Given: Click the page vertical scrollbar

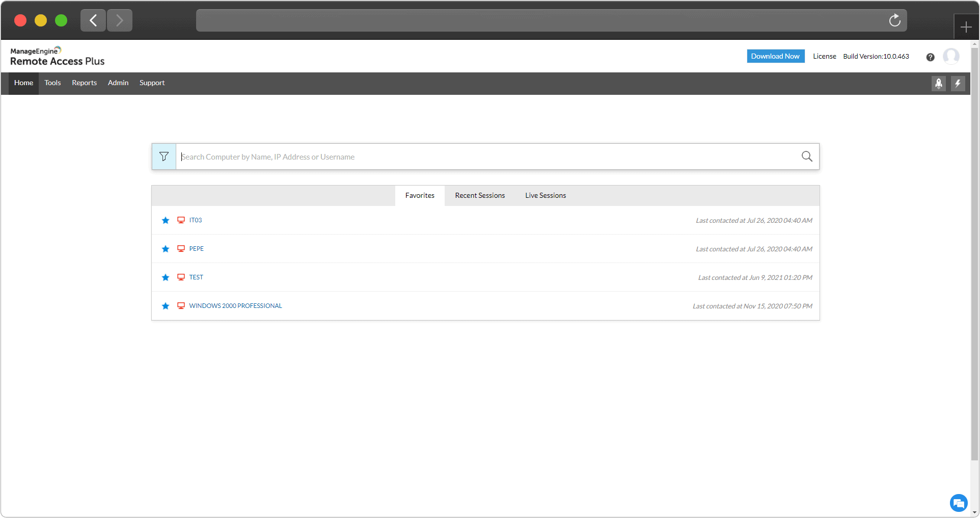Looking at the screenshot, I should click(x=974, y=255).
